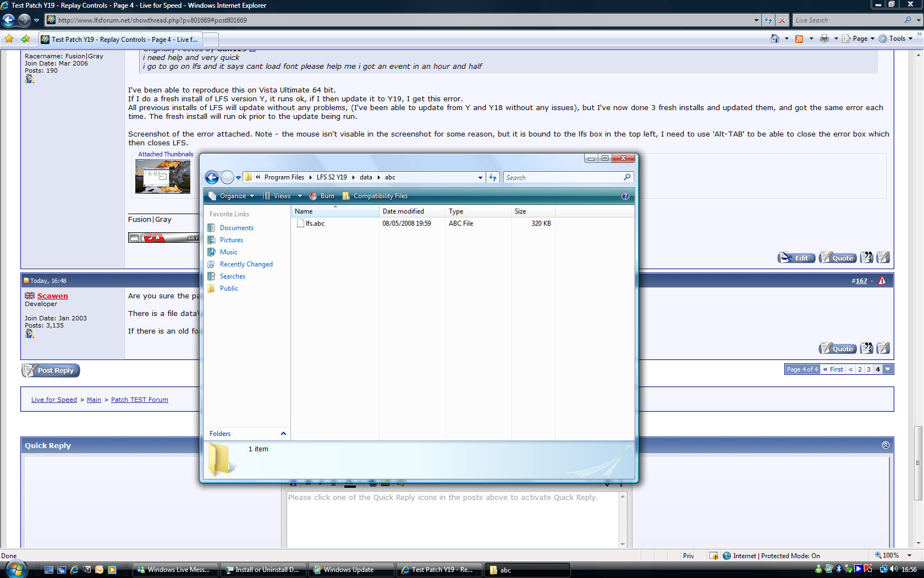Click multi-quote icon on Fusion|Gray's post
This screenshot has width=924, height=578.
tap(866, 258)
